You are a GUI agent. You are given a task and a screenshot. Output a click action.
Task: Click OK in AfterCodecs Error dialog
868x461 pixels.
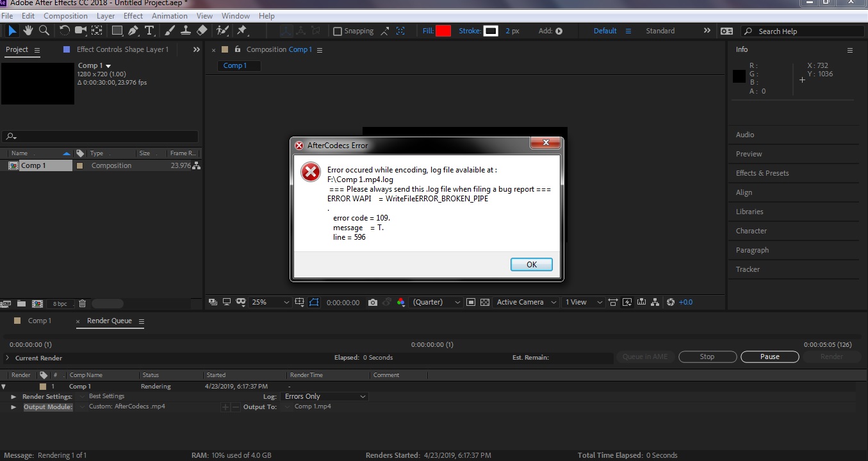[x=531, y=265]
